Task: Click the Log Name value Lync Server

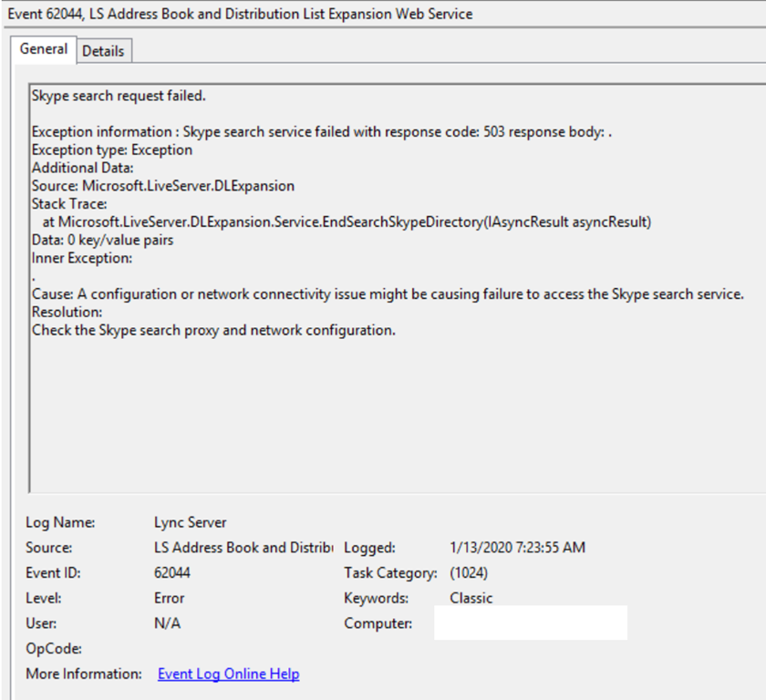Action: pyautogui.click(x=191, y=522)
